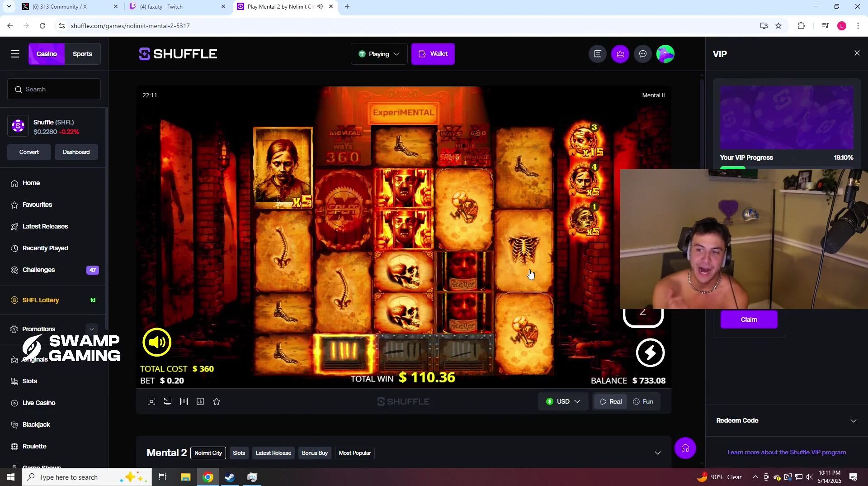
Task: Open Favourites in the sidebar
Action: (37, 205)
